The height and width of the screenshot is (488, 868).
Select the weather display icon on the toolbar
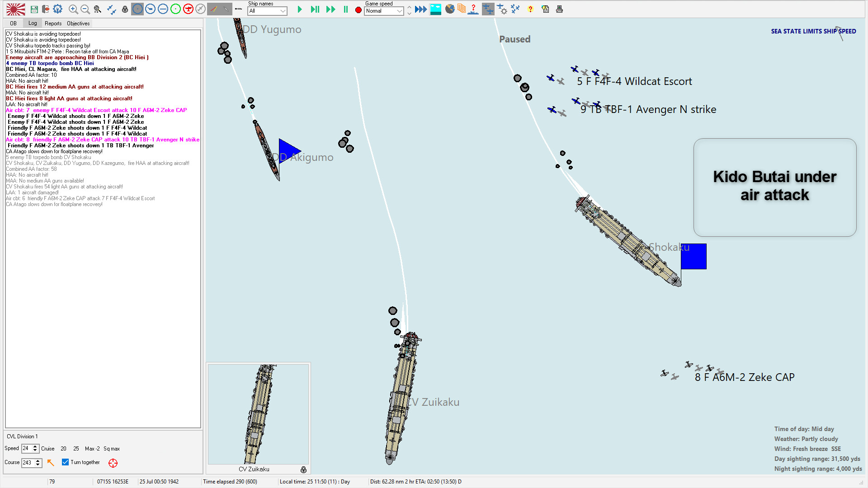coord(435,9)
